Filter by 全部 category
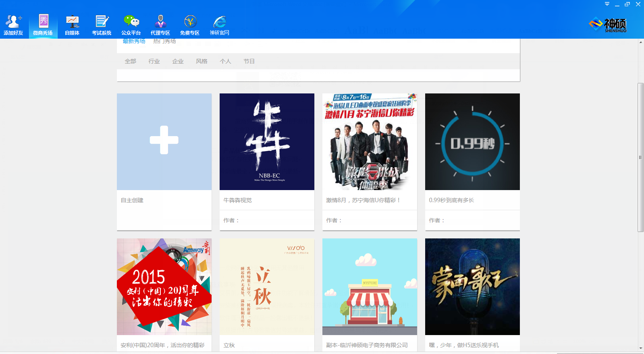Viewport: 644px width, 354px height. pyautogui.click(x=131, y=61)
